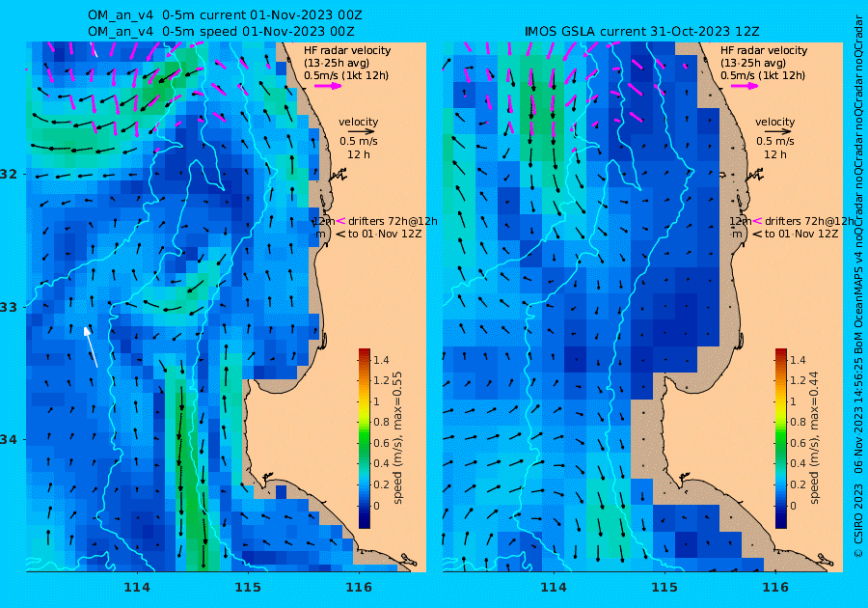Click latitude label 32 on the left axis

click(9, 174)
